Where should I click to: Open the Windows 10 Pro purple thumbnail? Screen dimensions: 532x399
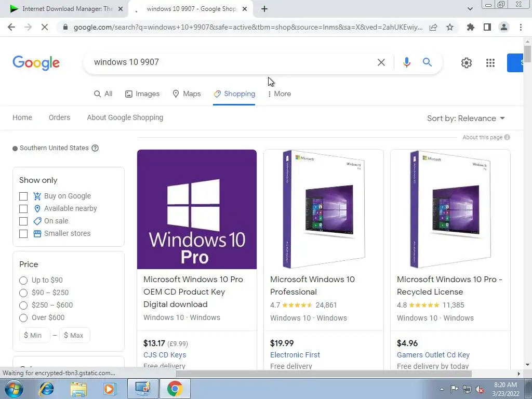197,209
